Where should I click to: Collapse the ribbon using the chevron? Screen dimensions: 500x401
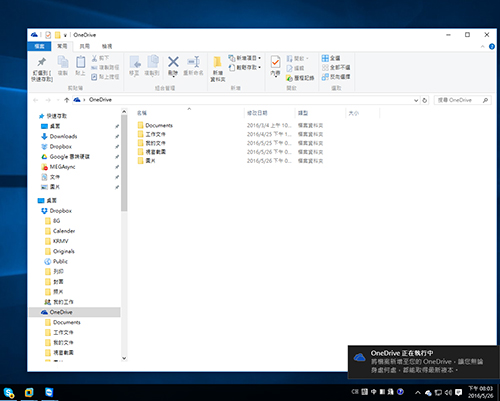(x=482, y=47)
